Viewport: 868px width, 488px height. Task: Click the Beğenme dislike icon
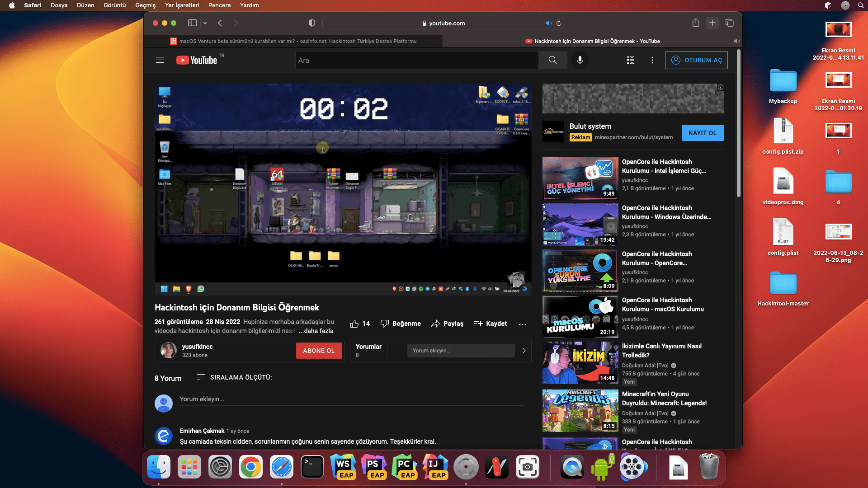[385, 324]
